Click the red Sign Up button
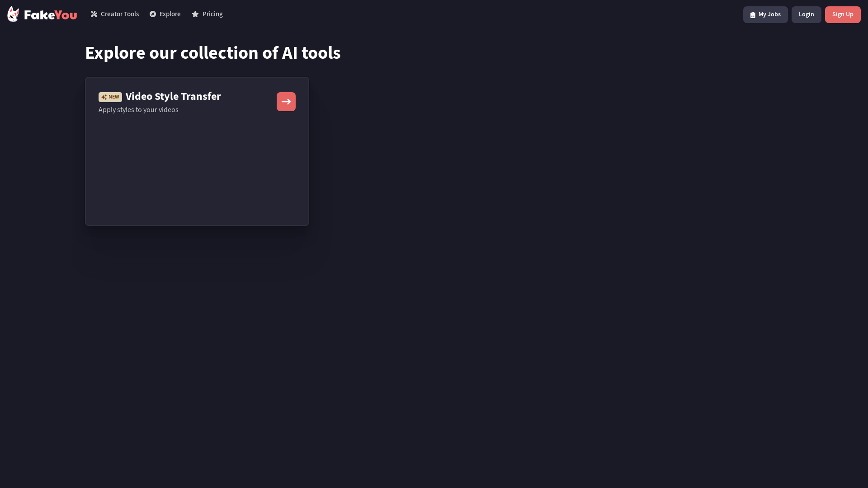The width and height of the screenshot is (868, 488). (843, 14)
